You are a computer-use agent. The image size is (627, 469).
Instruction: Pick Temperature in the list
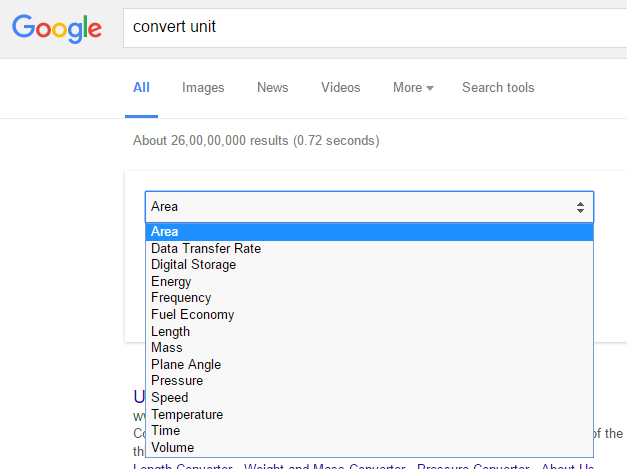tap(187, 414)
